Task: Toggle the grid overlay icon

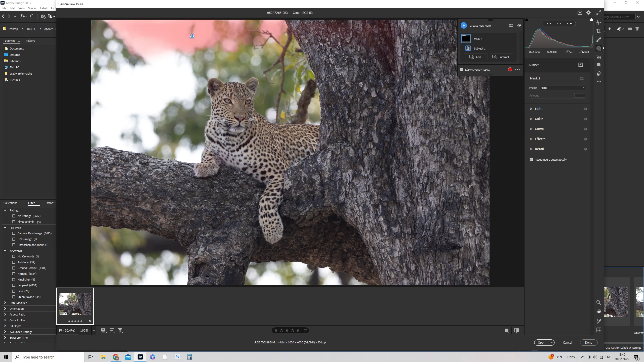Action: click(599, 330)
